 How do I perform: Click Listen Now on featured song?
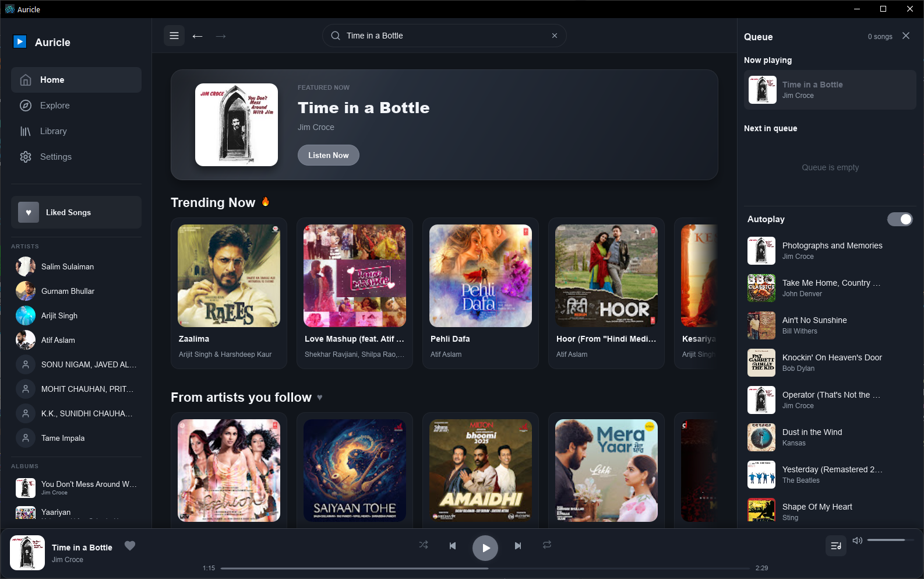(329, 155)
